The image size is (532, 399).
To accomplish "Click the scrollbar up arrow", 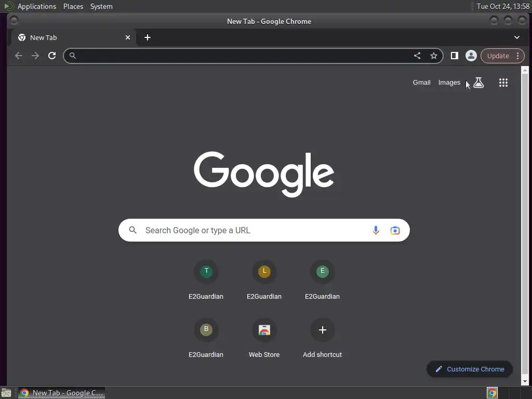I will (x=525, y=70).
